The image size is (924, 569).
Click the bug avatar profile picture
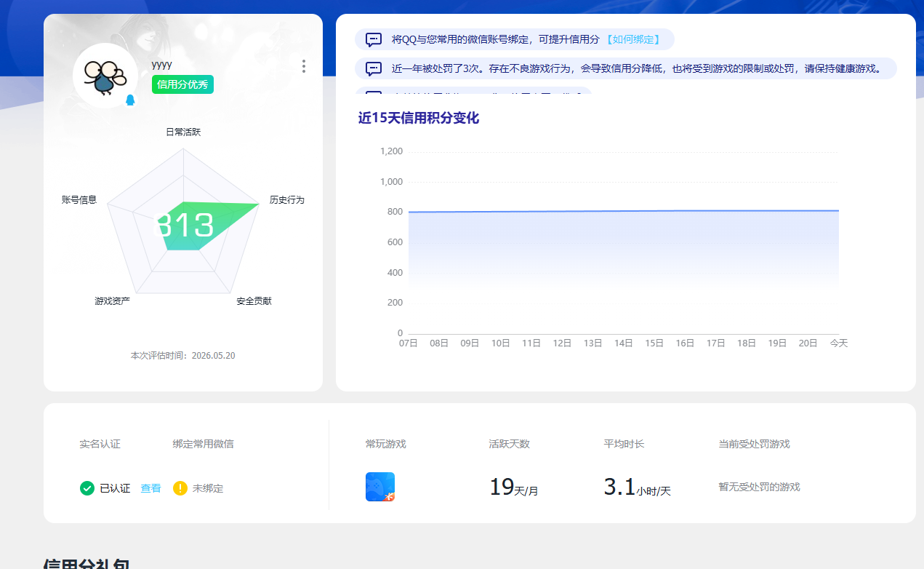tap(105, 76)
